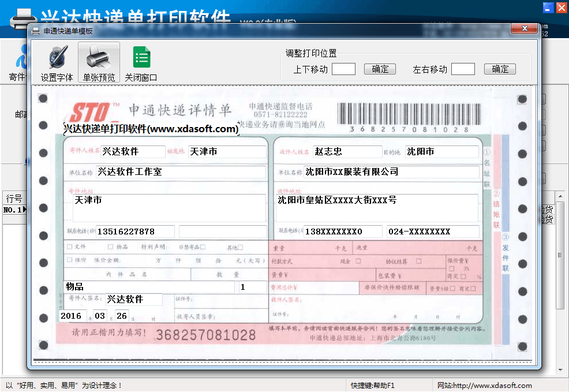Click the 上下移动 offset input box

click(343, 69)
